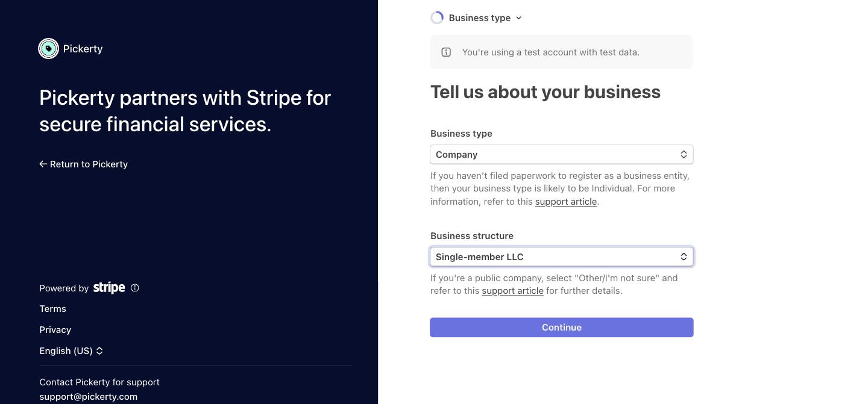This screenshot has width=868, height=404.
Task: Open the English (US) language selector
Action: pos(71,351)
